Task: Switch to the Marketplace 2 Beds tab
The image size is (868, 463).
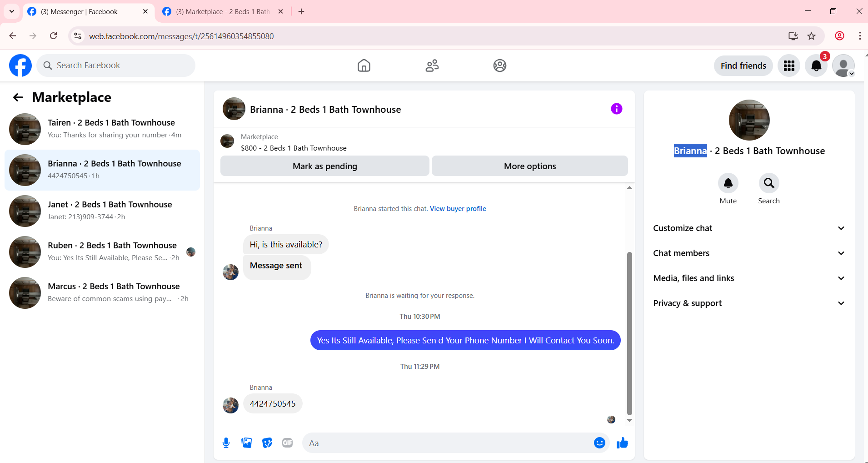Action: point(223,12)
